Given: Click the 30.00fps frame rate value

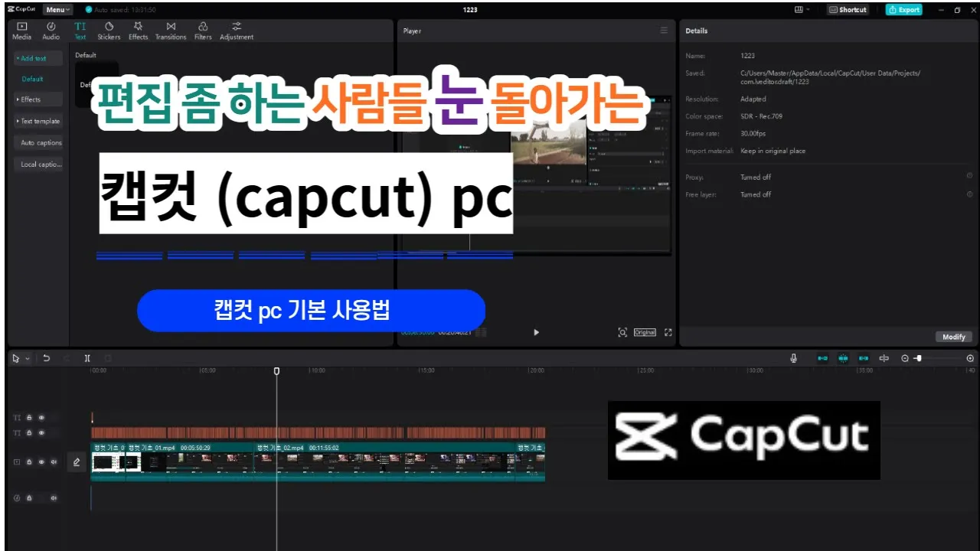Looking at the screenshot, I should (x=754, y=133).
